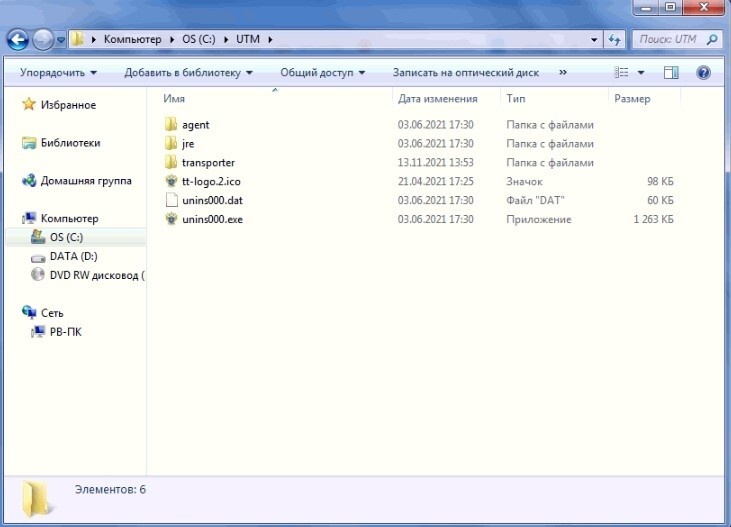Sort by Дата изменения column header
The image size is (731, 527).
437,99
